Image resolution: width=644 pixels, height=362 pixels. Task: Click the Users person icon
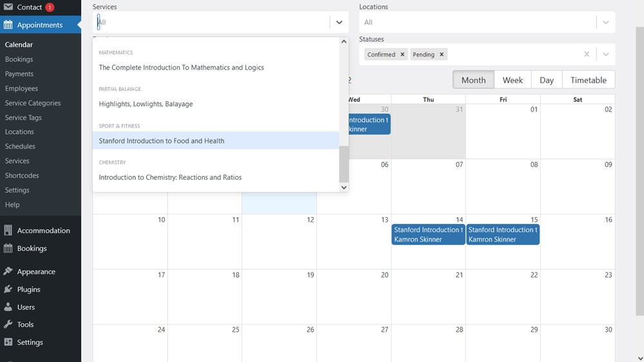pyautogui.click(x=8, y=307)
